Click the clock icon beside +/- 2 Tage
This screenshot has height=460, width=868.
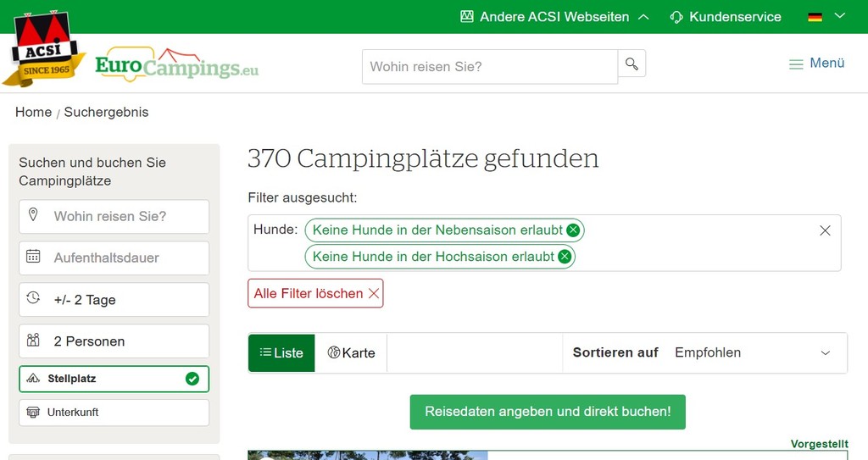(33, 298)
